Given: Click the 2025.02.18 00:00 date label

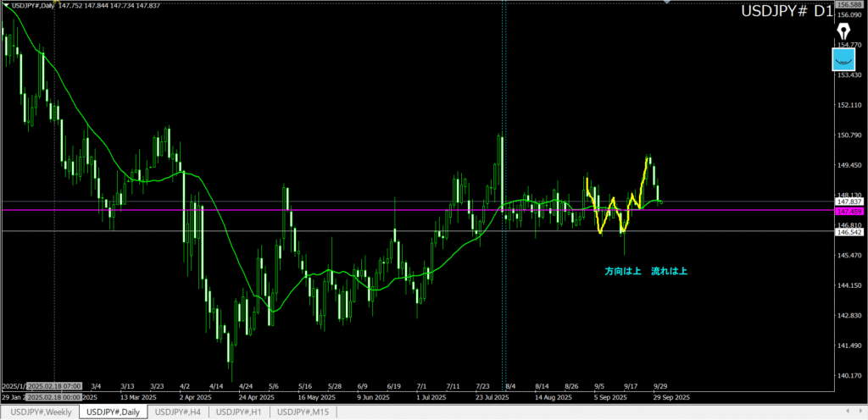Looking at the screenshot, I should pos(54,396).
